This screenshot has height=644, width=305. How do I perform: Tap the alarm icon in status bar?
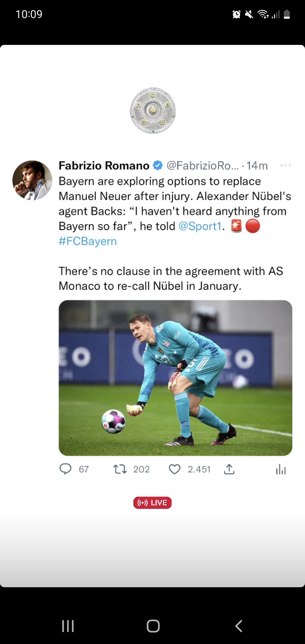coord(236,14)
